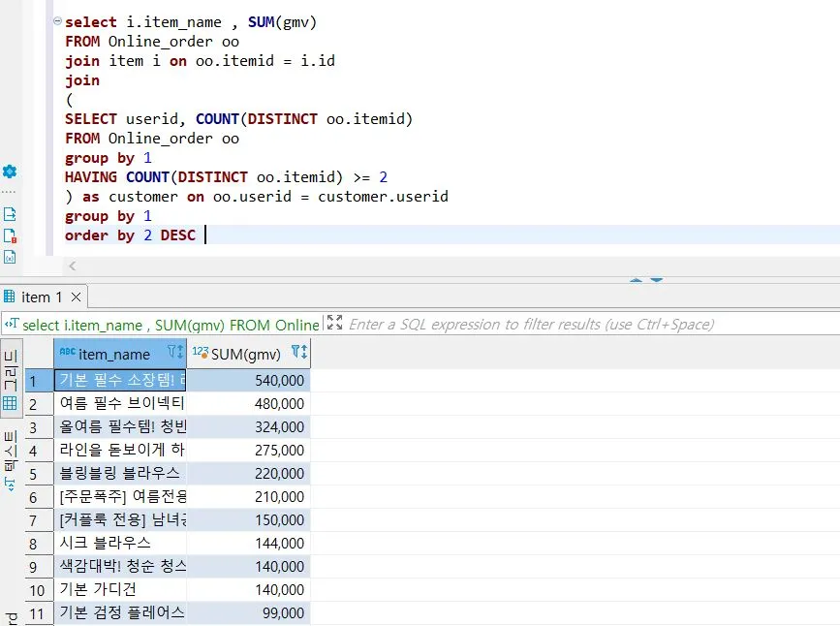Click the cell '라인을 돋보이게 하'
The image size is (840, 626).
tap(120, 450)
